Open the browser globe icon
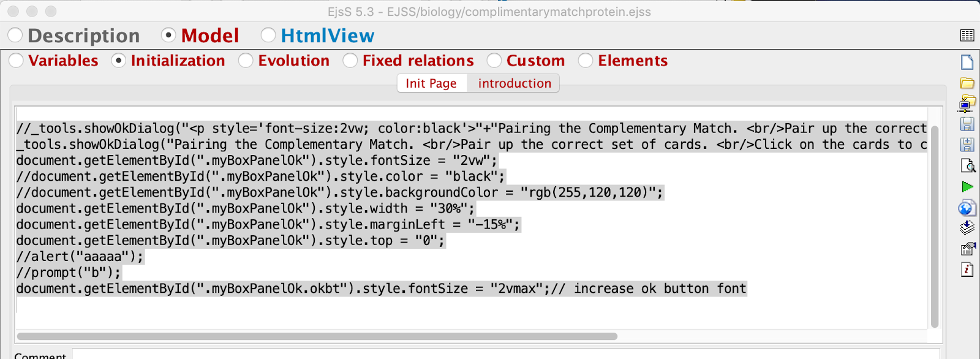 coord(967,208)
